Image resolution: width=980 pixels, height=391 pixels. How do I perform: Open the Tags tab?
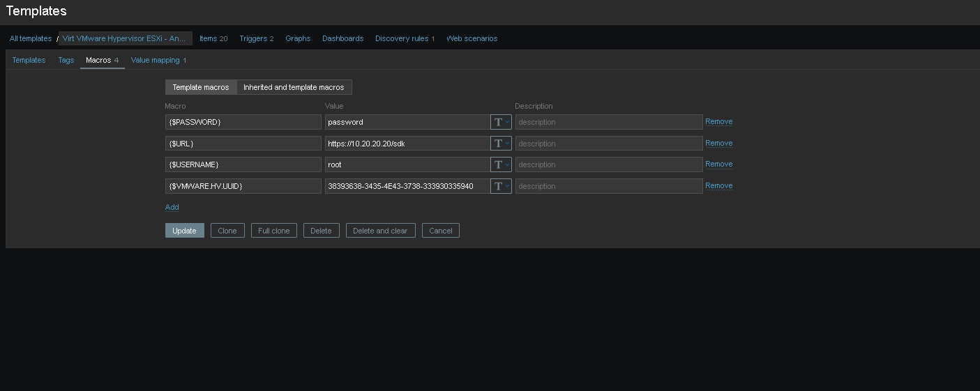66,60
